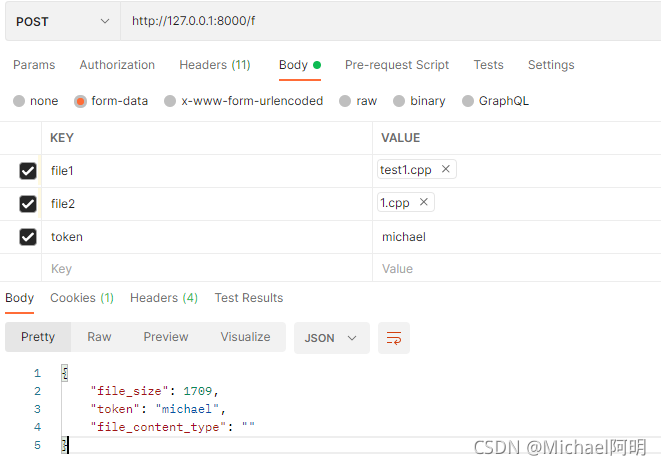Uncheck the file1 row checkbox

[28, 171]
